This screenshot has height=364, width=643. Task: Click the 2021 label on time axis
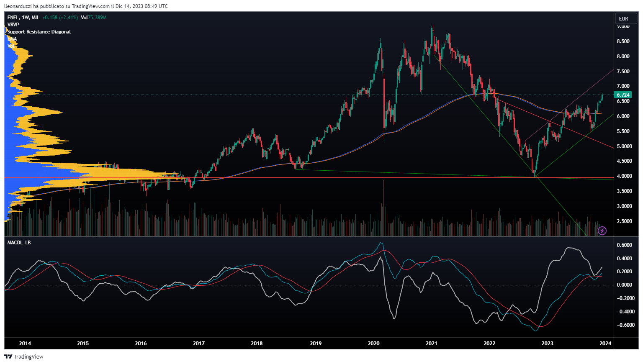pyautogui.click(x=432, y=343)
